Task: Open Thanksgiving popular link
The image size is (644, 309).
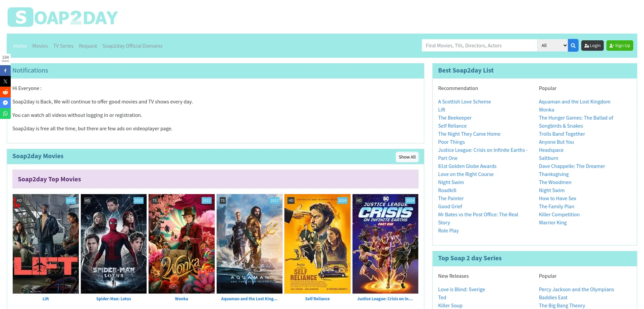Action: [554, 174]
